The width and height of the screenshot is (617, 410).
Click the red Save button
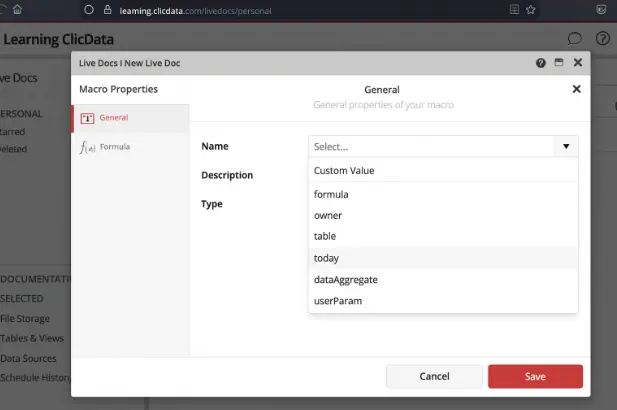pyautogui.click(x=535, y=377)
